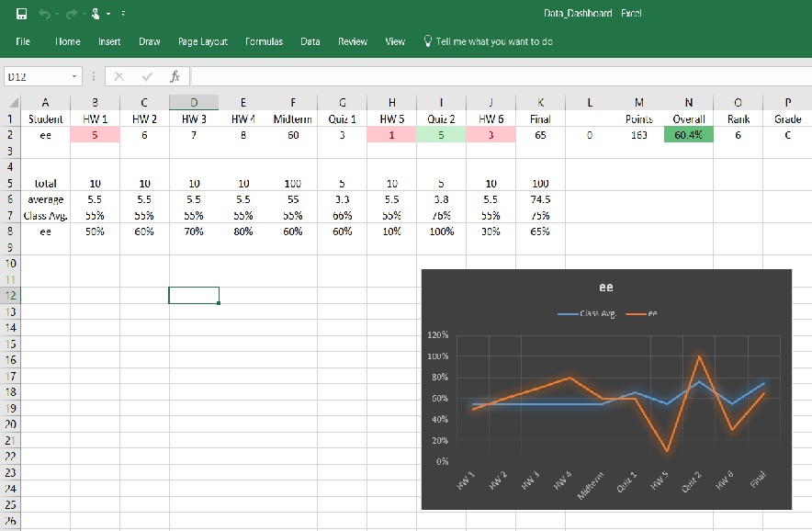This screenshot has height=531, width=812.
Task: Click the Touch/Mouse Mode icon
Action: tap(96, 14)
